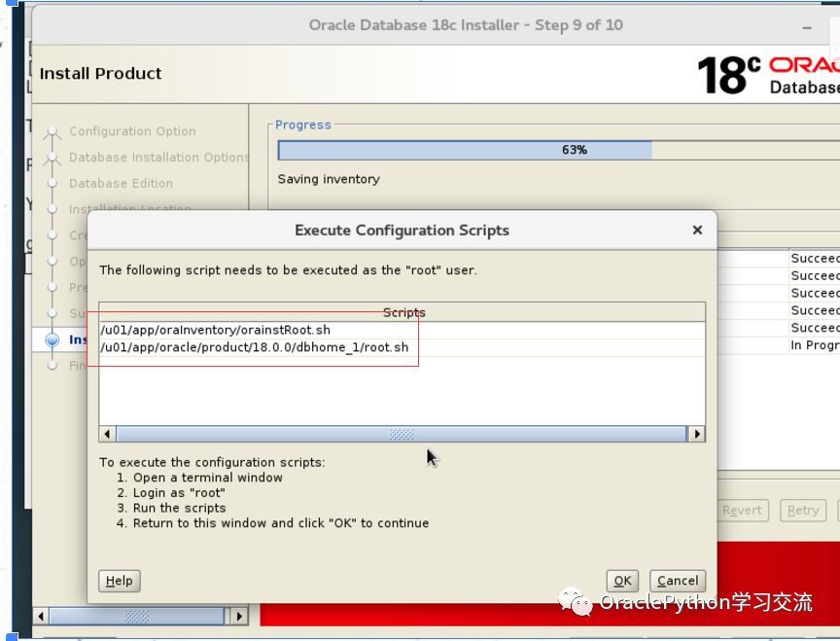840x641 pixels.
Task: Click the active Install Product step bullet
Action: pyautogui.click(x=52, y=339)
